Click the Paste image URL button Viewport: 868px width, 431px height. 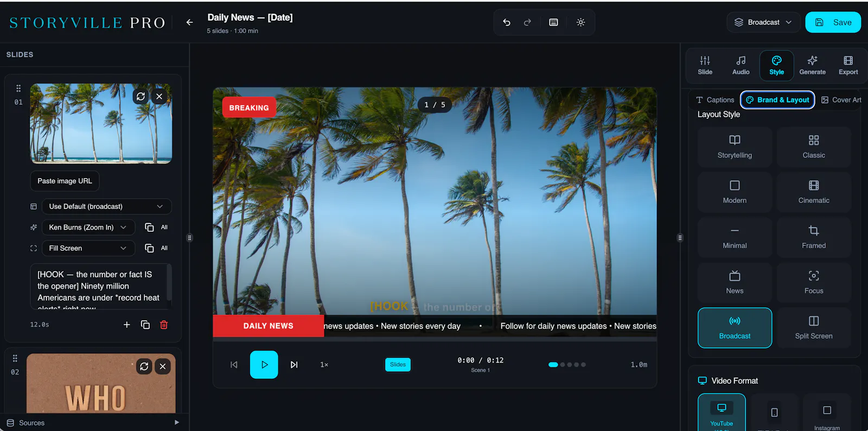point(65,181)
